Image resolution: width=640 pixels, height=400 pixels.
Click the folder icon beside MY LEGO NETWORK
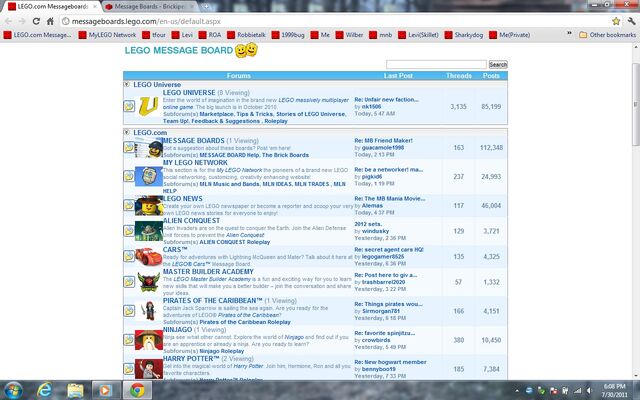(x=129, y=176)
